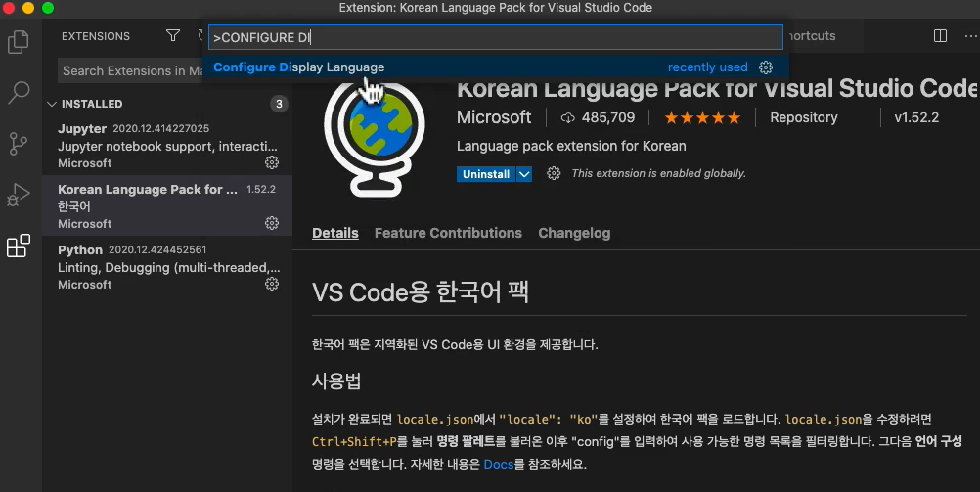Switch to the Changelog tab
Screen dimensions: 980x492
[574, 233]
